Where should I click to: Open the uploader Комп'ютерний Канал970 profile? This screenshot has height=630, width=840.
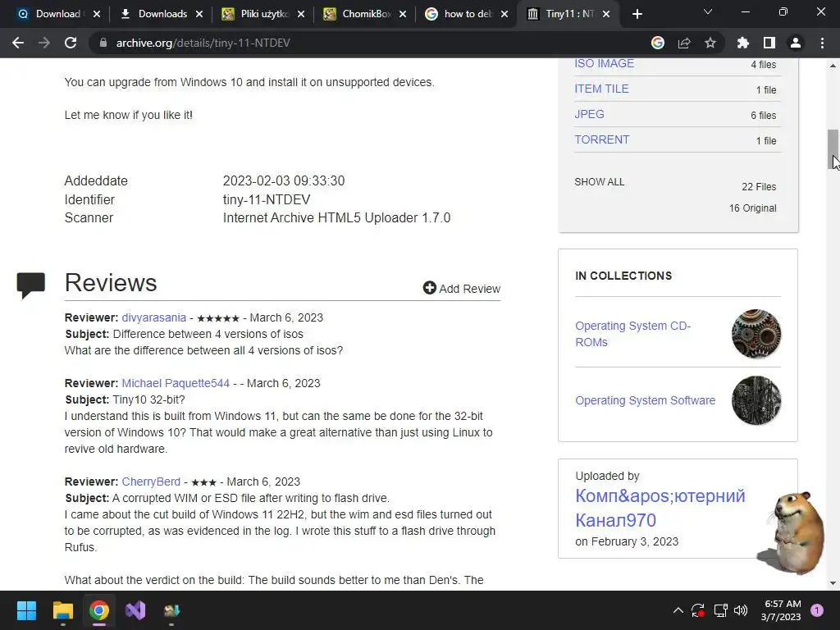660,508
